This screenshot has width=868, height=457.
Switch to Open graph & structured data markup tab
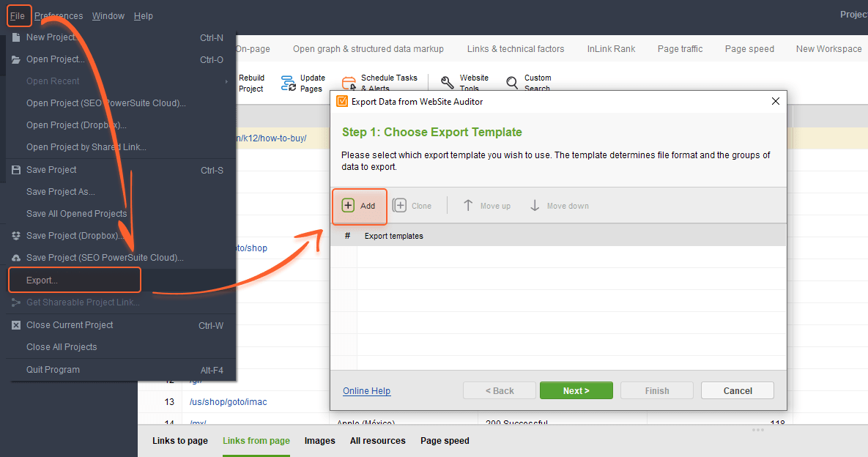pos(368,48)
